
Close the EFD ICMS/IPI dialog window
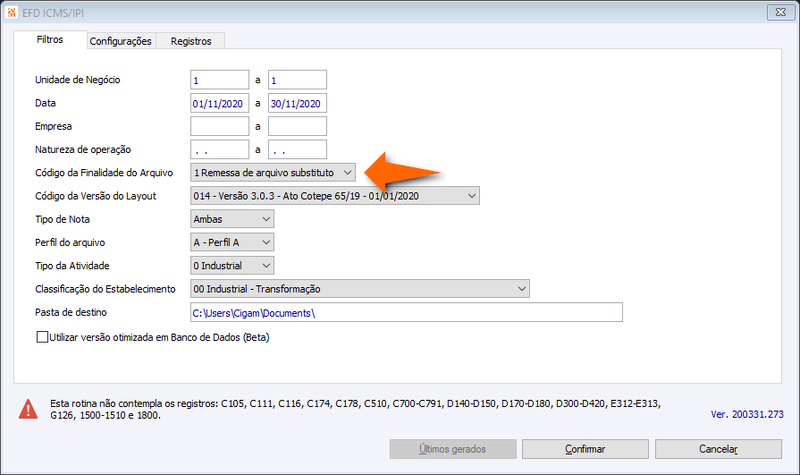[x=781, y=12]
